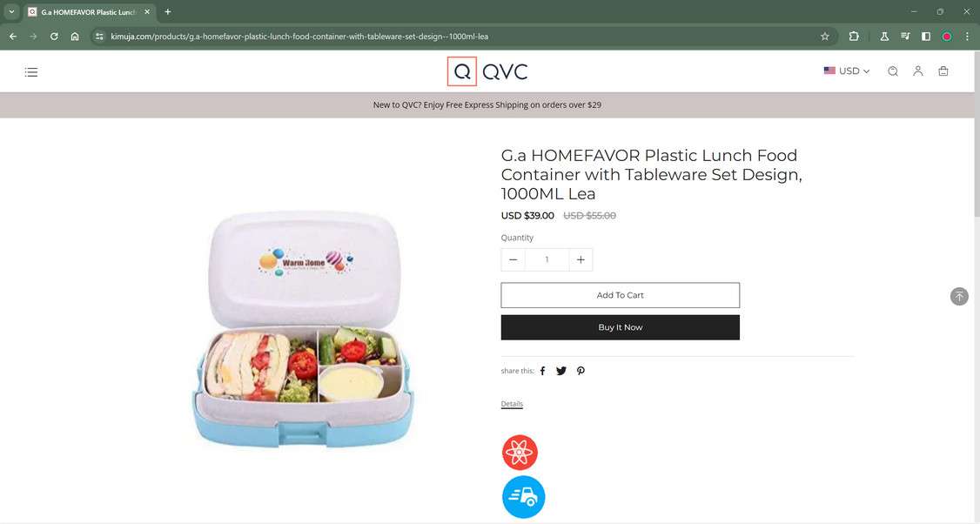Click the quantity input field
The height and width of the screenshot is (524, 980).
[547, 260]
